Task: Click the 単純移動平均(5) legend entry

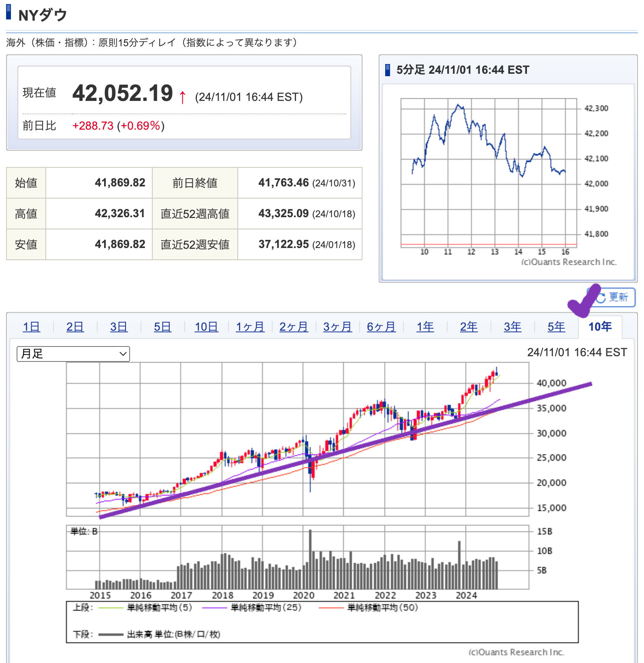Action: [x=146, y=607]
